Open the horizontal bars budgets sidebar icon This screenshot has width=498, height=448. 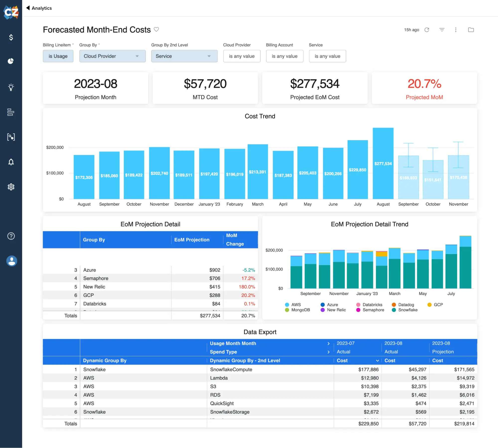[11, 112]
